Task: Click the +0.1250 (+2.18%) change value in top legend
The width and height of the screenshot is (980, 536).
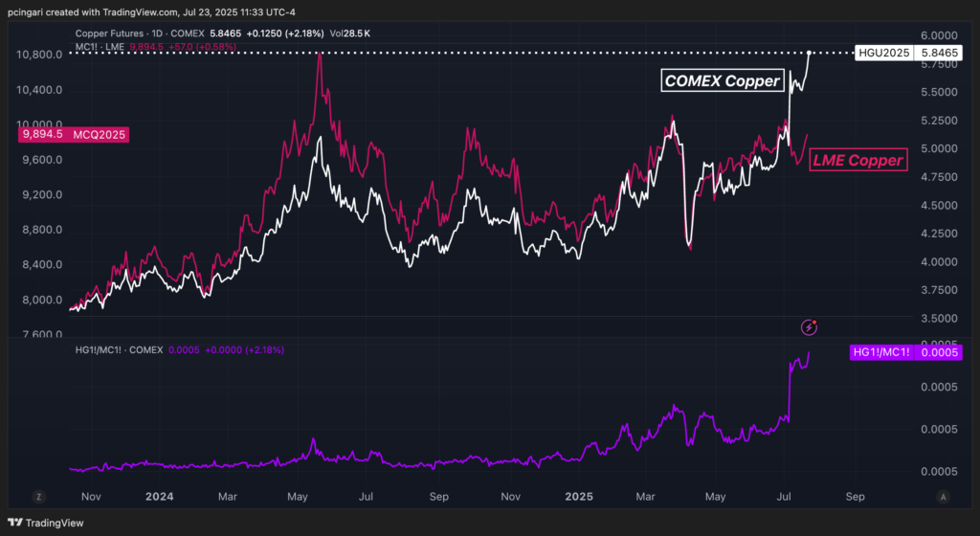Action: point(285,33)
